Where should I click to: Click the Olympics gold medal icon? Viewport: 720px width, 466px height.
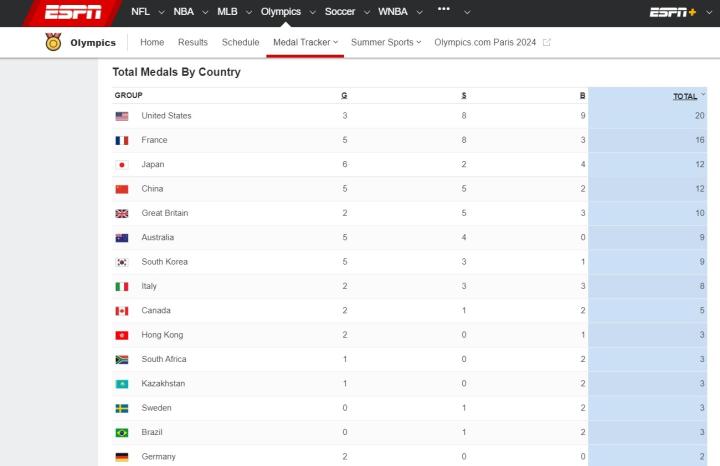[53, 42]
